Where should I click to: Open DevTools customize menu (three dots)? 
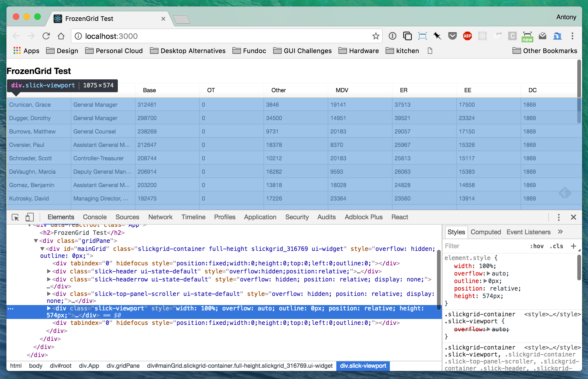(559, 217)
